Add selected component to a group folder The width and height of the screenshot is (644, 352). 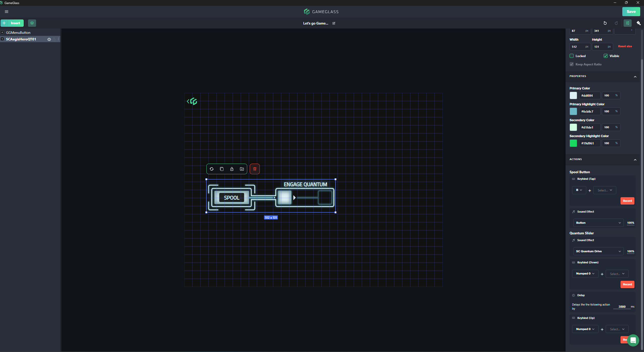(242, 169)
